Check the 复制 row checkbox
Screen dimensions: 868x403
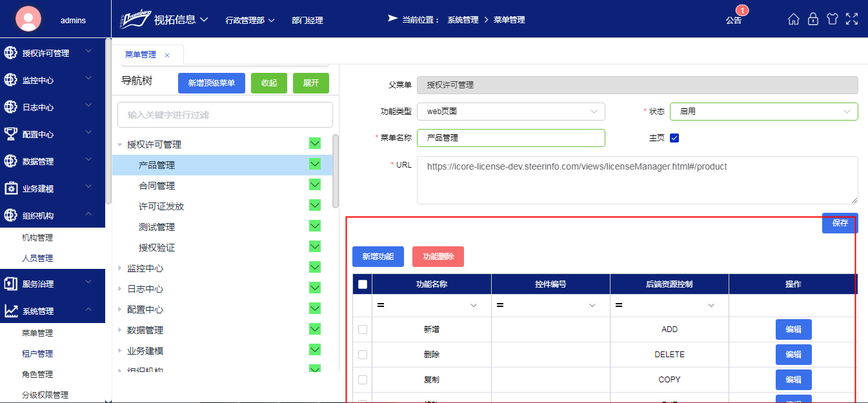coord(363,380)
